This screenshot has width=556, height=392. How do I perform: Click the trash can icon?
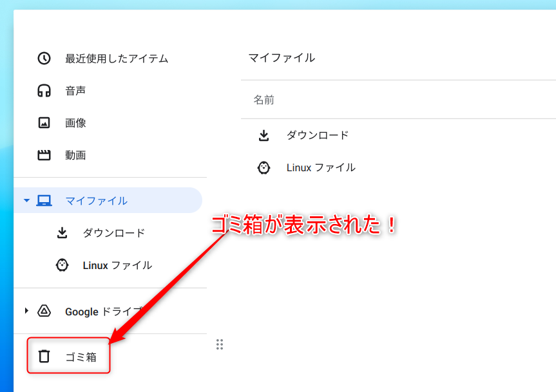click(44, 356)
